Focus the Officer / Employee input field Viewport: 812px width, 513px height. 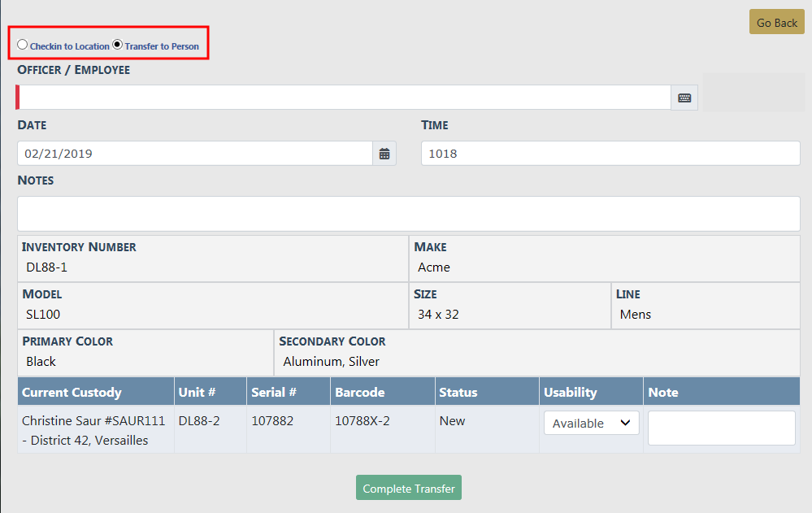coord(343,98)
